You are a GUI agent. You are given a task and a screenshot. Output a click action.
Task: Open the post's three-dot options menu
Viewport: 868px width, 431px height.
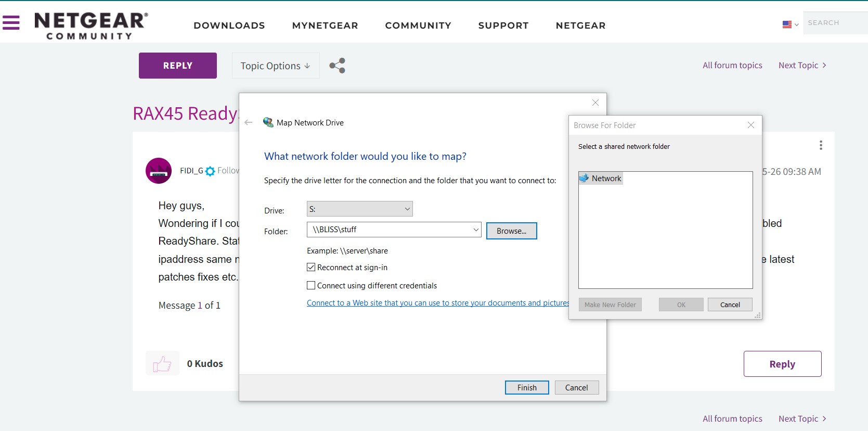click(x=821, y=145)
